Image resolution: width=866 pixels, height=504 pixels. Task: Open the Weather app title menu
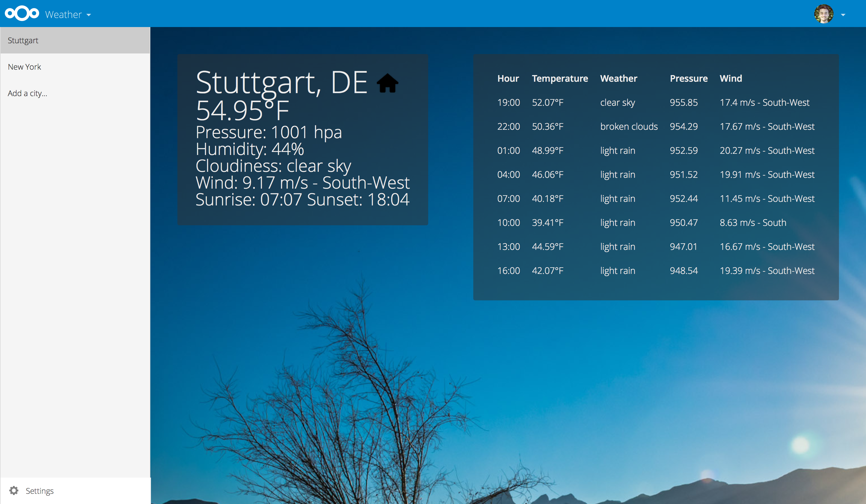(63, 14)
